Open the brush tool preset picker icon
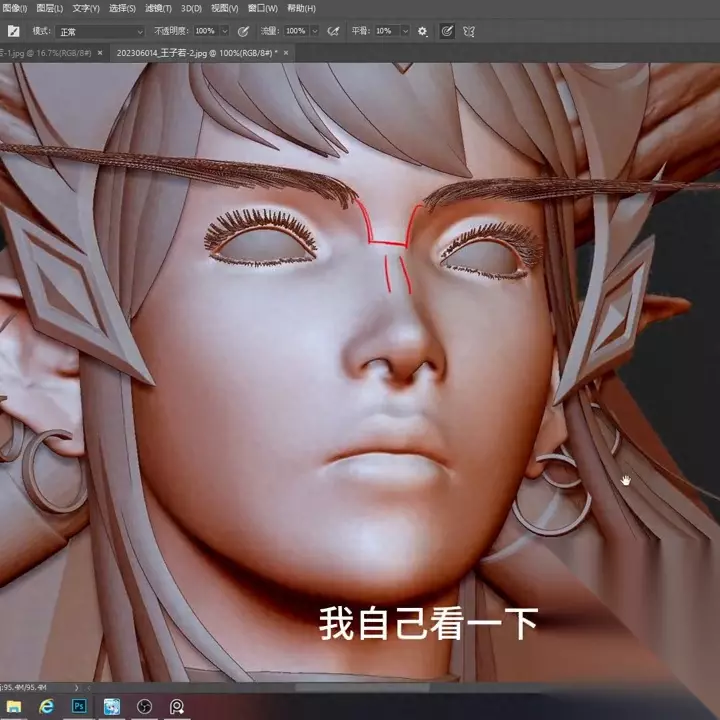 click(13, 31)
